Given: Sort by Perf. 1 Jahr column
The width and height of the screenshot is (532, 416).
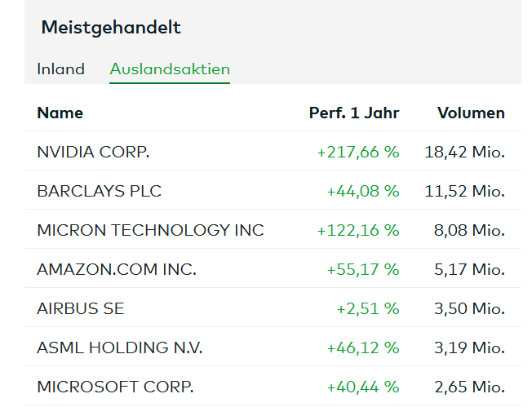Looking at the screenshot, I should pos(353,113).
